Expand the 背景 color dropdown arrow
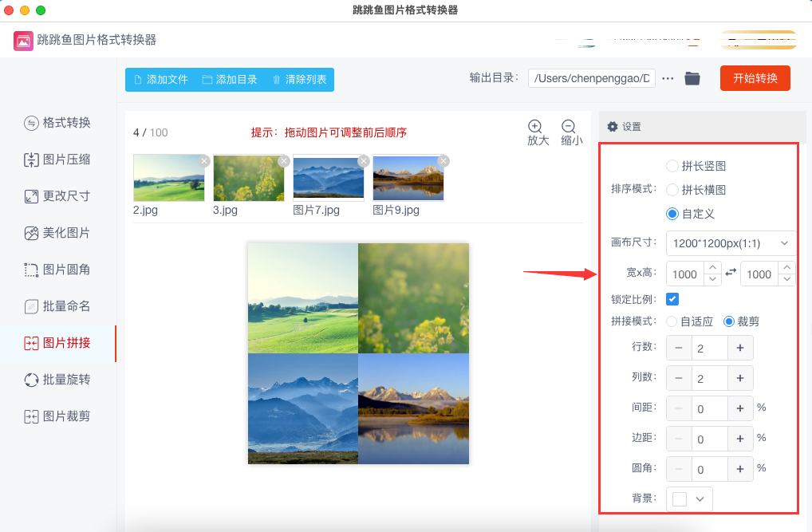The image size is (812, 532). (x=700, y=499)
